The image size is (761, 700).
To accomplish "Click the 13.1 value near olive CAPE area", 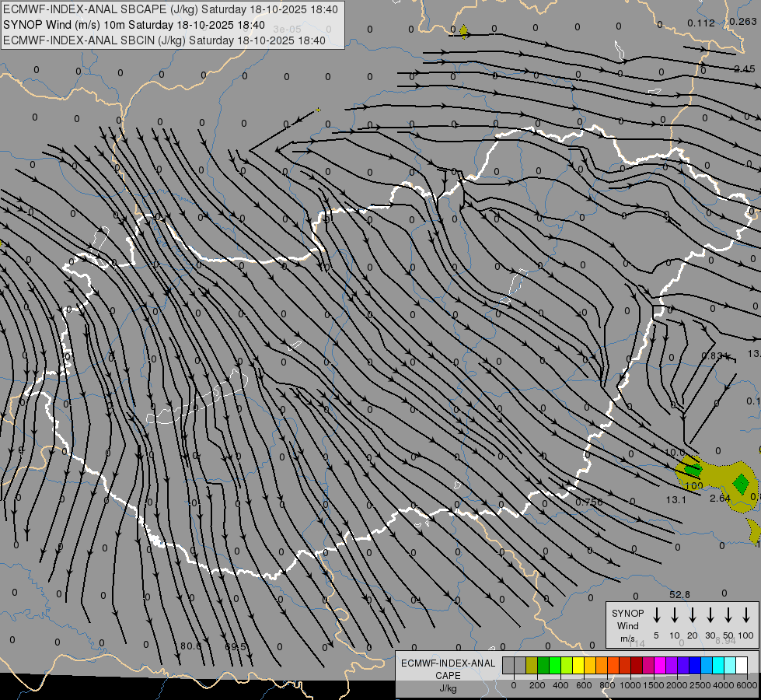I will click(x=676, y=499).
